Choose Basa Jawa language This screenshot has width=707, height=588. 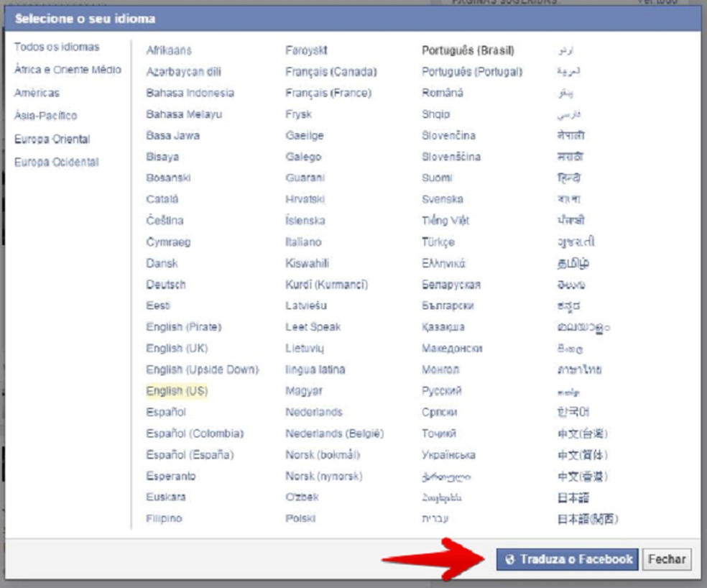[x=172, y=136]
